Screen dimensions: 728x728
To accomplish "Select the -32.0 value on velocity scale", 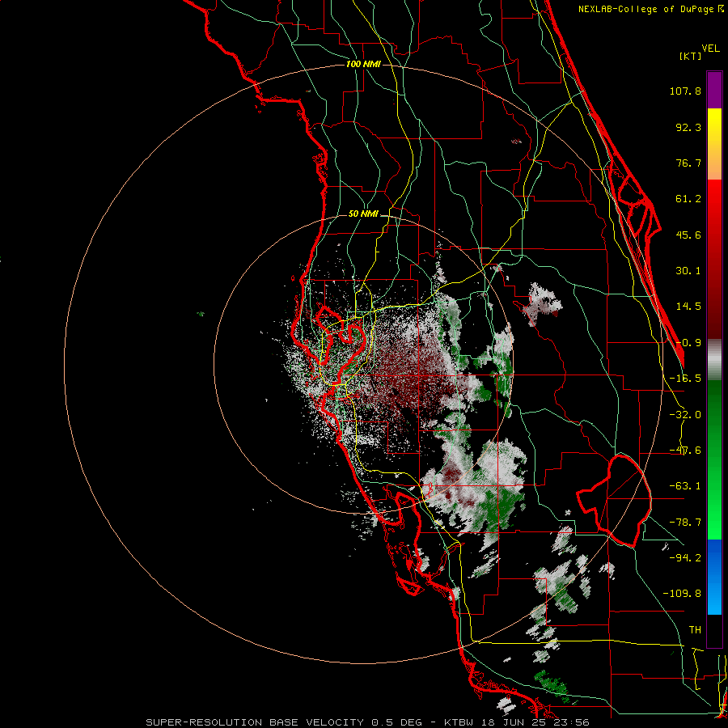I will pyautogui.click(x=685, y=415).
